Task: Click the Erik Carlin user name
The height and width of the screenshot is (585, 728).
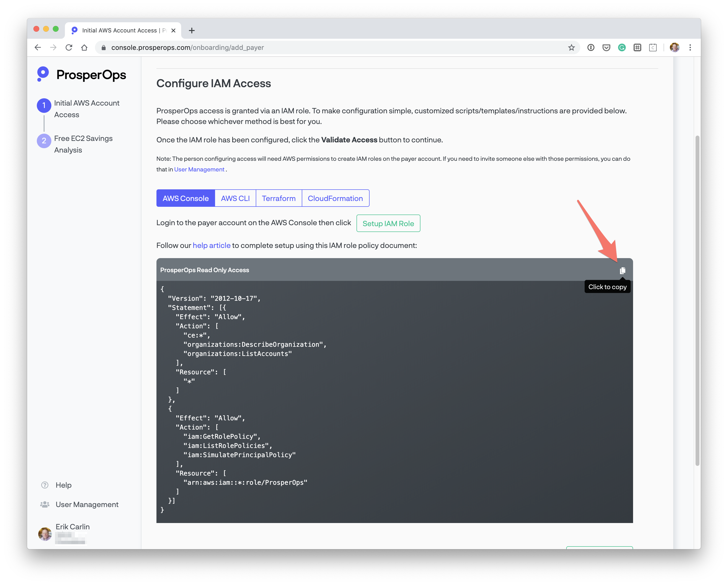Action: (73, 527)
